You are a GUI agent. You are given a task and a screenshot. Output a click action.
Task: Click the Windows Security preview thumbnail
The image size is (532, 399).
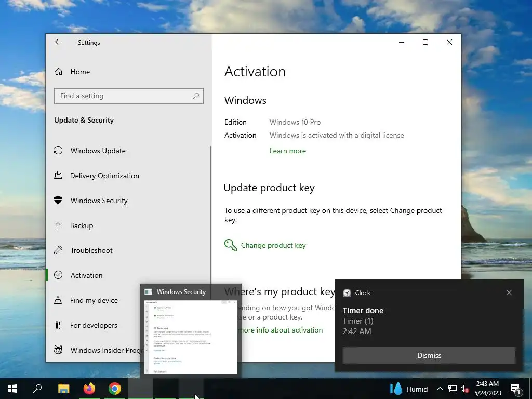pos(191,337)
